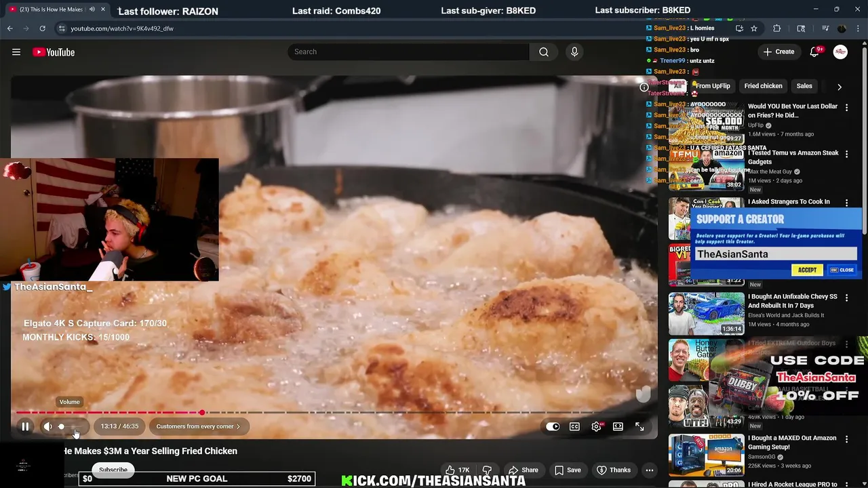Open menu for 'Temu vs Amazon Steak Gadgets' video

click(x=846, y=155)
